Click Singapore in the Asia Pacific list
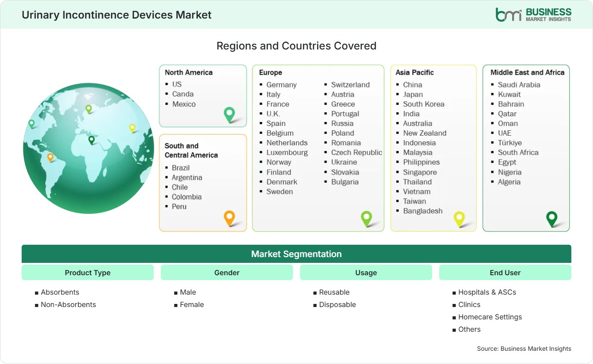 click(420, 172)
